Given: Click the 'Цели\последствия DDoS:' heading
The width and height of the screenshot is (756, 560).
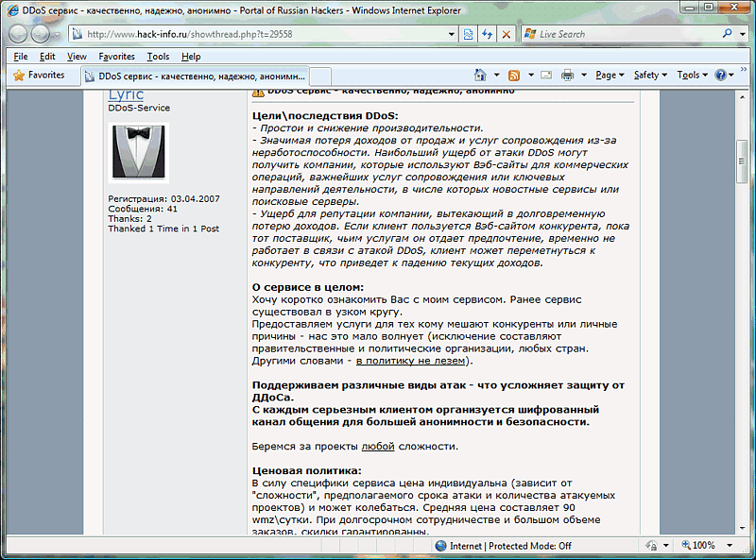Looking at the screenshot, I should click(325, 116).
